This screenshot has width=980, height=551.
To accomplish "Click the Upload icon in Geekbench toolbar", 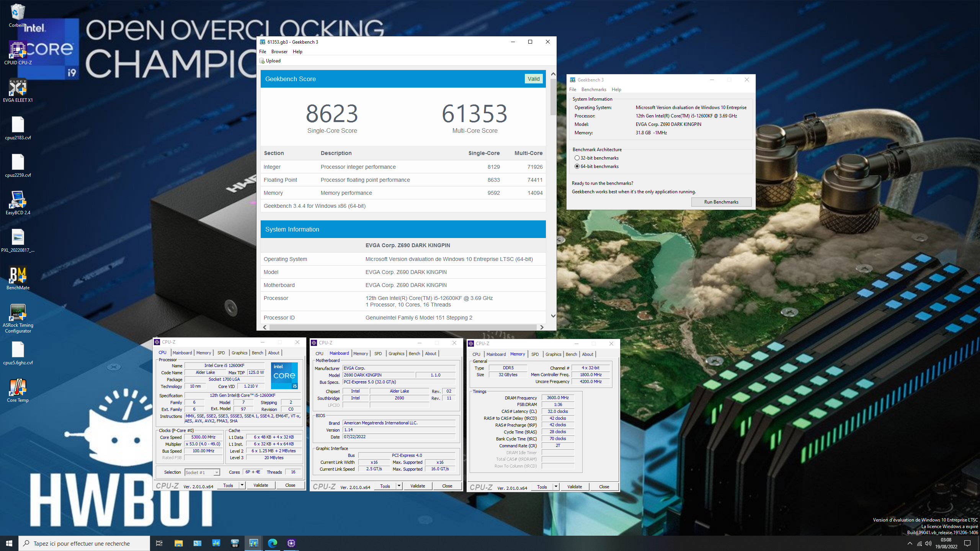I will pyautogui.click(x=262, y=61).
